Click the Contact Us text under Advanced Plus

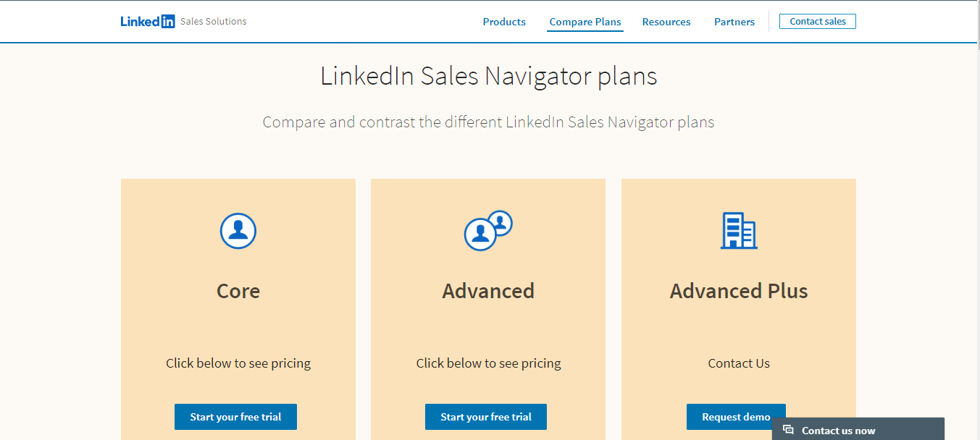tap(738, 363)
